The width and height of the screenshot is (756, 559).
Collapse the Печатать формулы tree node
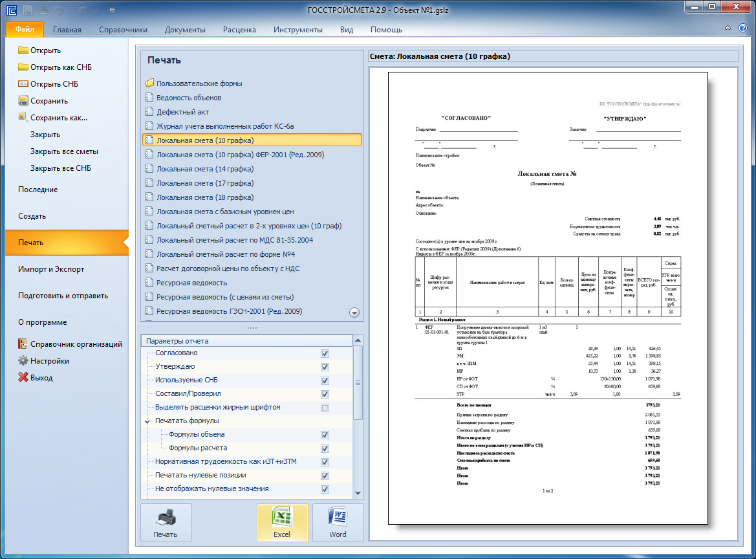tap(147, 422)
